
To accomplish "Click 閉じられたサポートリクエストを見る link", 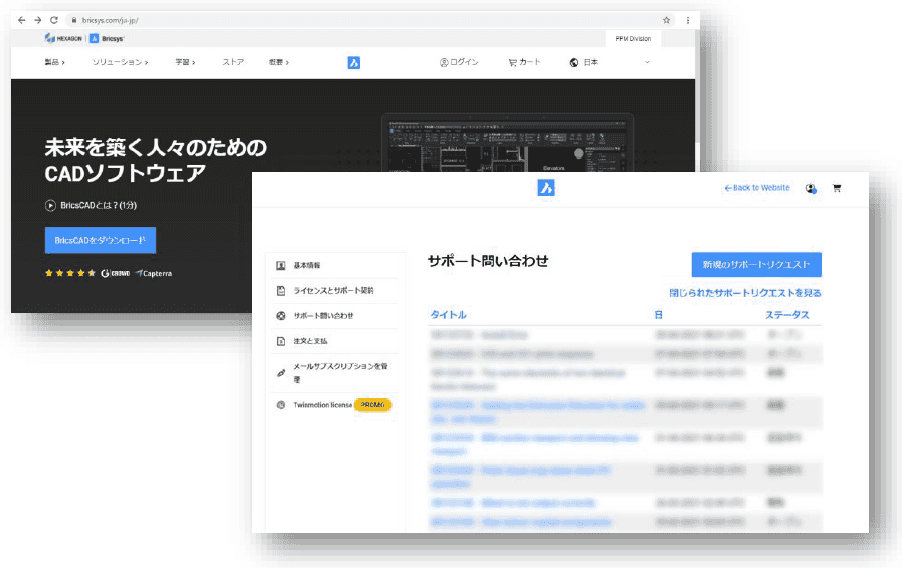I will (x=746, y=293).
